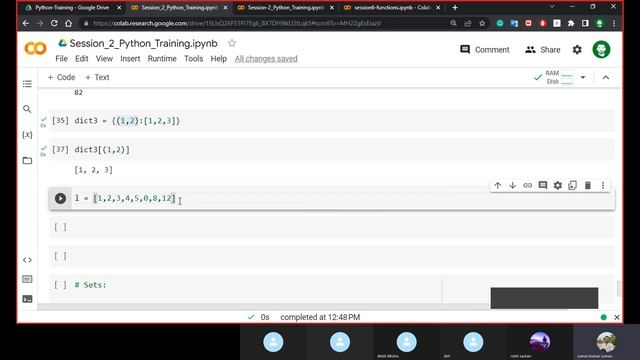Open the View menu
The image size is (640, 360).
point(104,59)
